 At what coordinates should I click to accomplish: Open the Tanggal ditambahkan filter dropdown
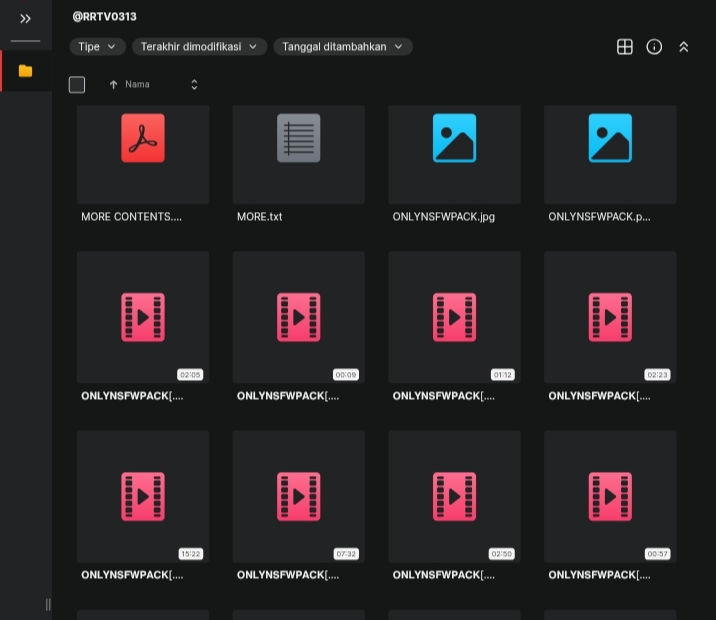[343, 47]
